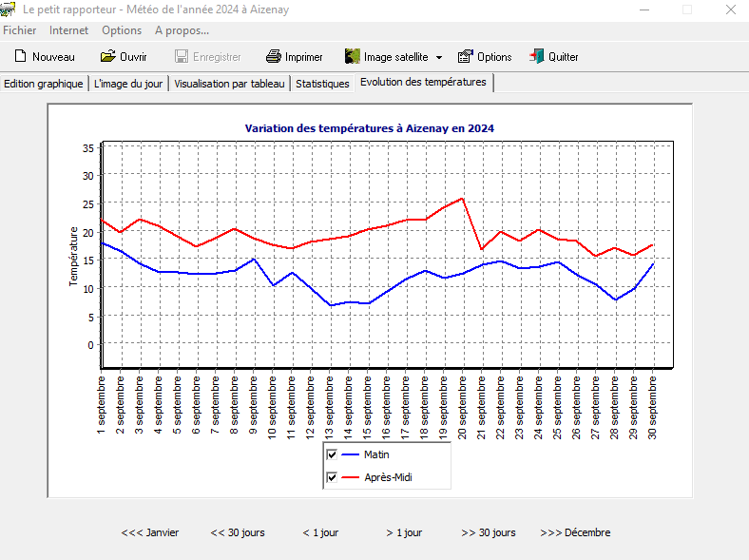This screenshot has height=560, width=749.
Task: Click the red Après-Midi legend line
Action: tap(350, 477)
